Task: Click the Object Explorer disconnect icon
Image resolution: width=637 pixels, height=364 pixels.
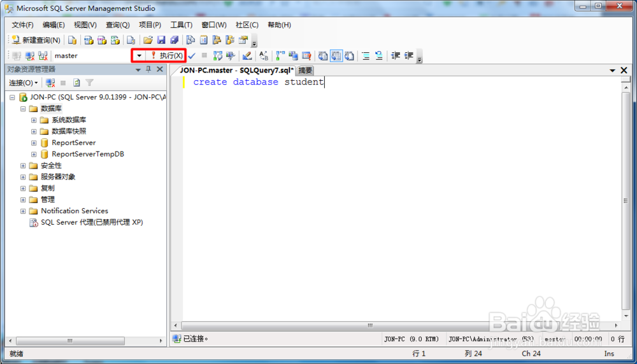Action: (x=50, y=83)
